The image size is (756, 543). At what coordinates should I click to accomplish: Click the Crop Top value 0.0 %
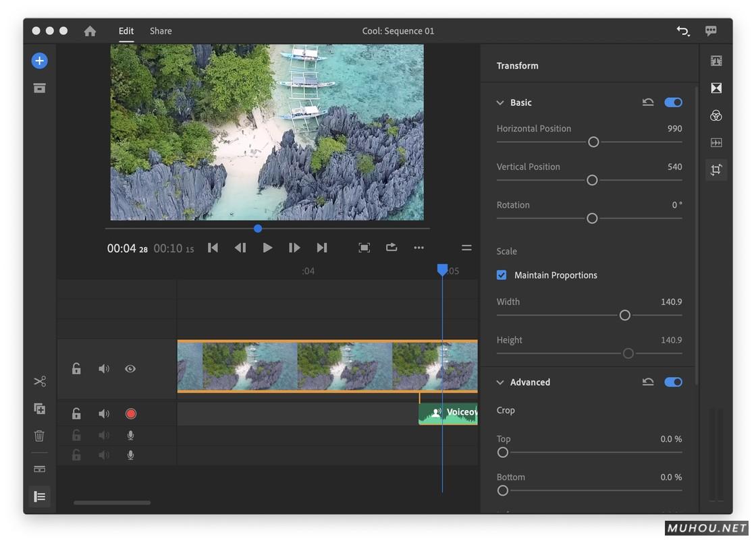[x=671, y=439]
